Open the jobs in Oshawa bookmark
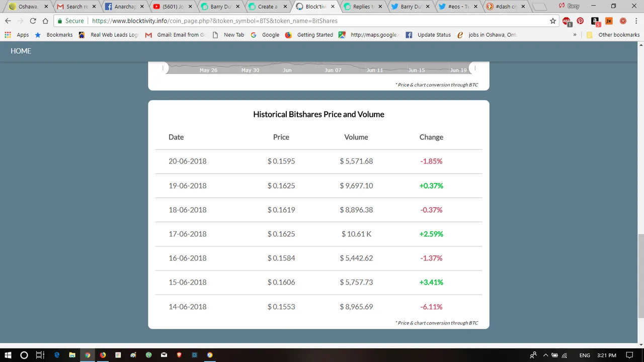 [487, 35]
